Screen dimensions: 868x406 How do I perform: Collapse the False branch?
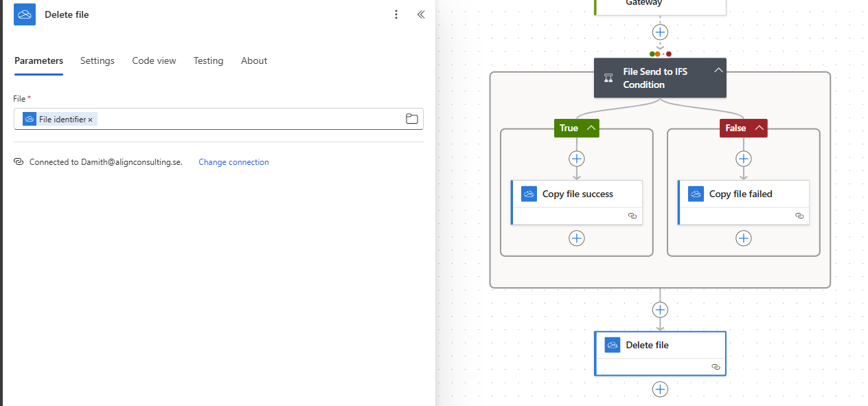tap(759, 128)
